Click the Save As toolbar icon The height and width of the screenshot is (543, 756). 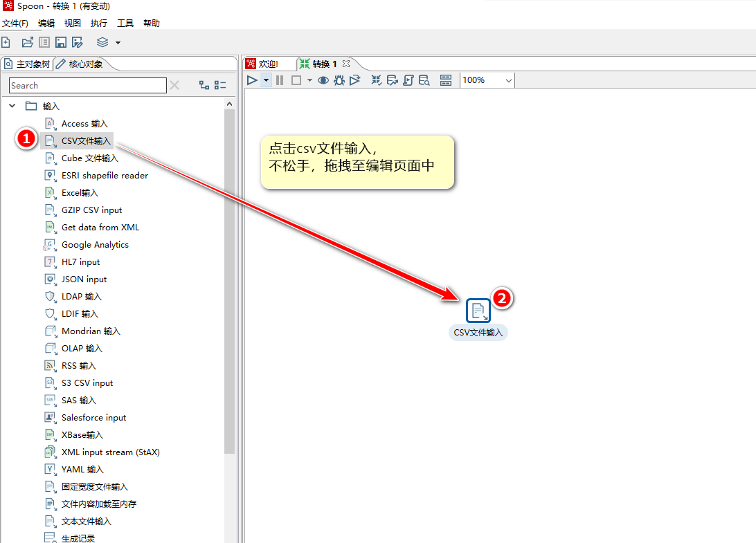click(77, 42)
